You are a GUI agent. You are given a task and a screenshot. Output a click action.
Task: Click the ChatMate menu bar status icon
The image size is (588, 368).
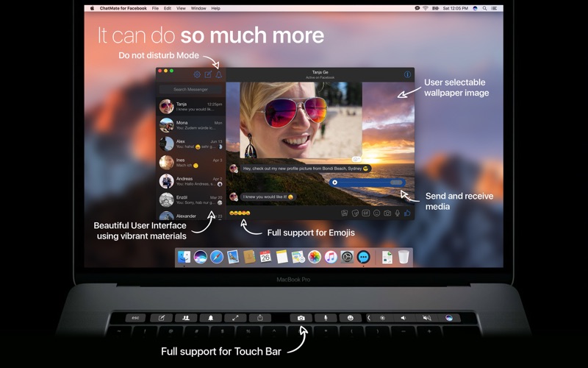417,8
